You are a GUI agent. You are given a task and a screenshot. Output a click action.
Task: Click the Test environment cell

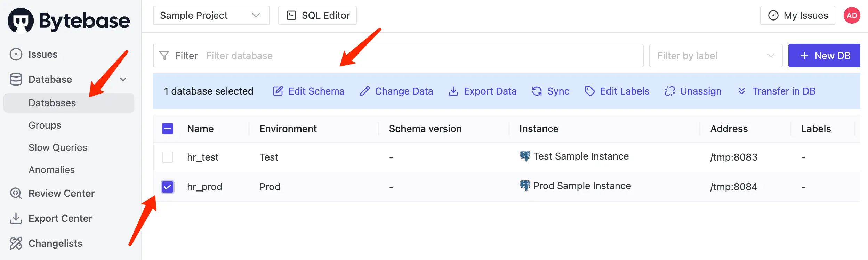[x=269, y=157]
